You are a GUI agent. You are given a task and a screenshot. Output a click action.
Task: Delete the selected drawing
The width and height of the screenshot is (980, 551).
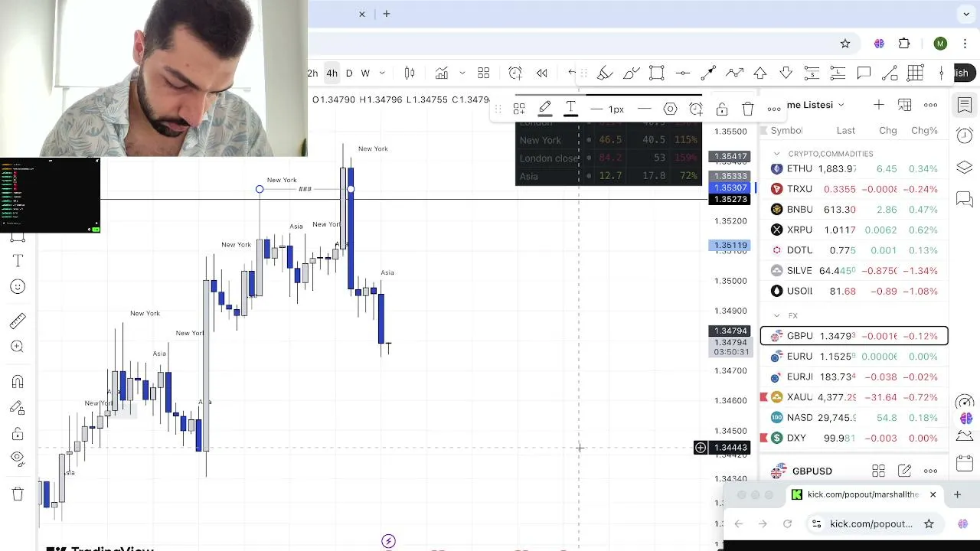(x=748, y=109)
